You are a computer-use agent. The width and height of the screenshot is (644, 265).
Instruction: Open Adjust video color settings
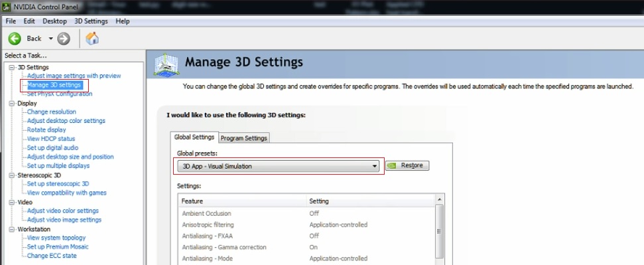[x=63, y=211]
